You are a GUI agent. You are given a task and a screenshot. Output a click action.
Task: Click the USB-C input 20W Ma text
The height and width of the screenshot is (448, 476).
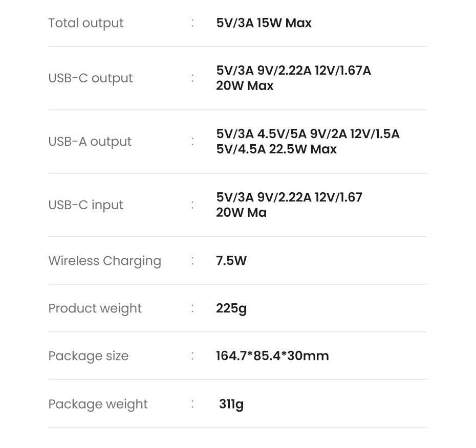pyautogui.click(x=242, y=213)
